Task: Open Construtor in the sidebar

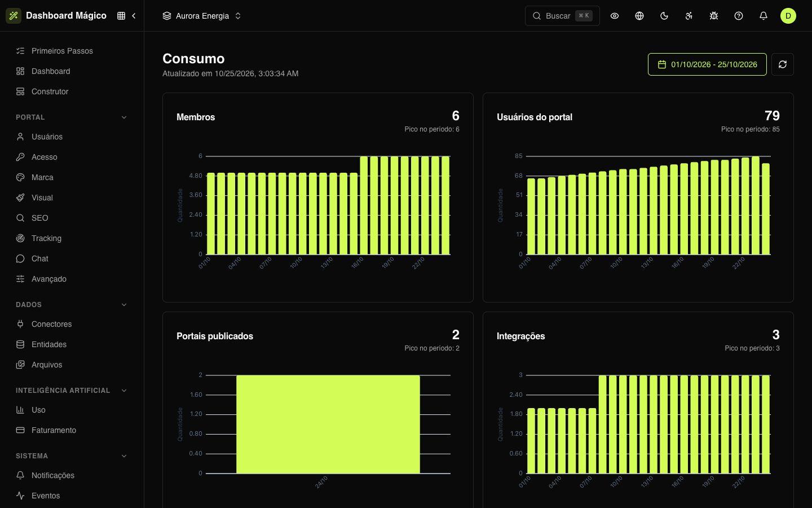Action: tap(72, 91)
